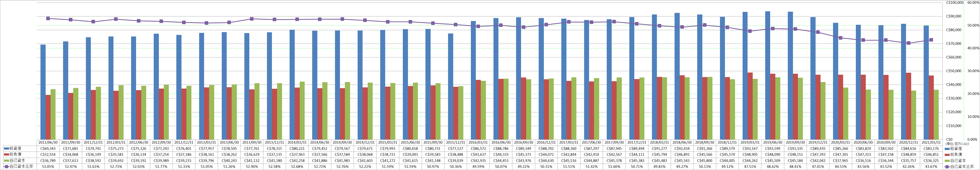The height and width of the screenshot is (170, 980).
Task: Select the 53.05% ratio cell
Action: tap(48, 167)
